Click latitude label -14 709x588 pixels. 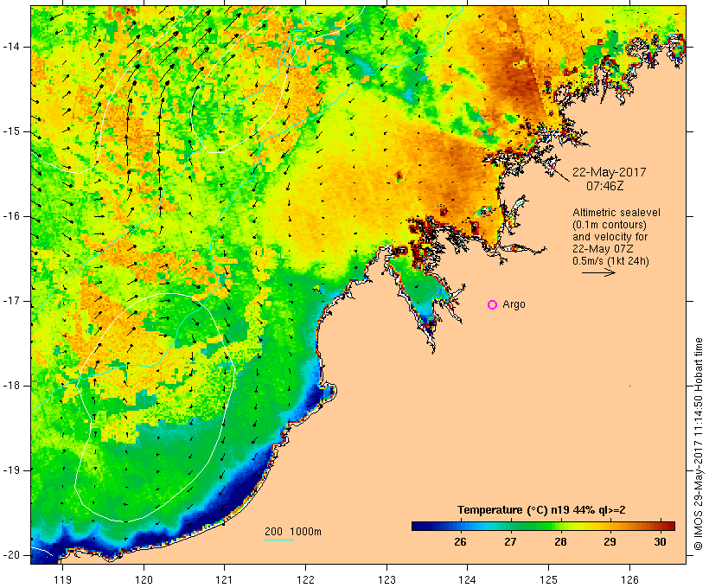(x=10, y=47)
